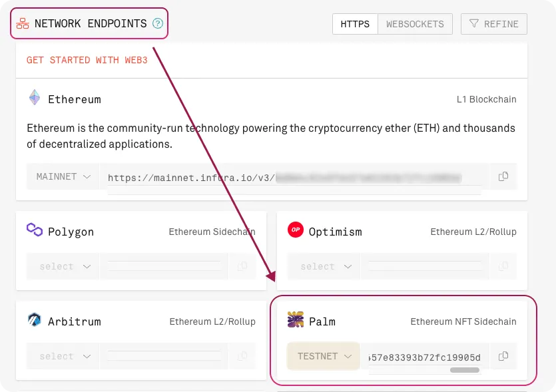The height and width of the screenshot is (392, 556).
Task: Switch to the WEBSOCKETS endpoints tab
Action: (x=415, y=24)
